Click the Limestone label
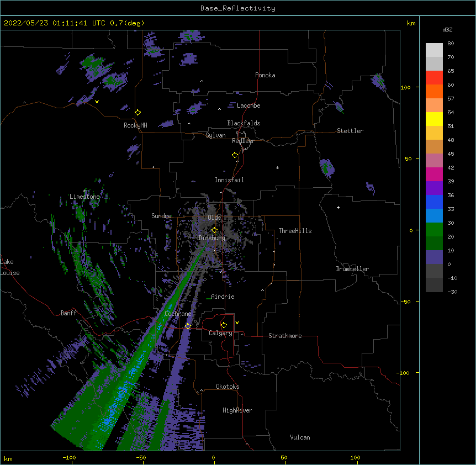476x465 pixels. [84, 197]
